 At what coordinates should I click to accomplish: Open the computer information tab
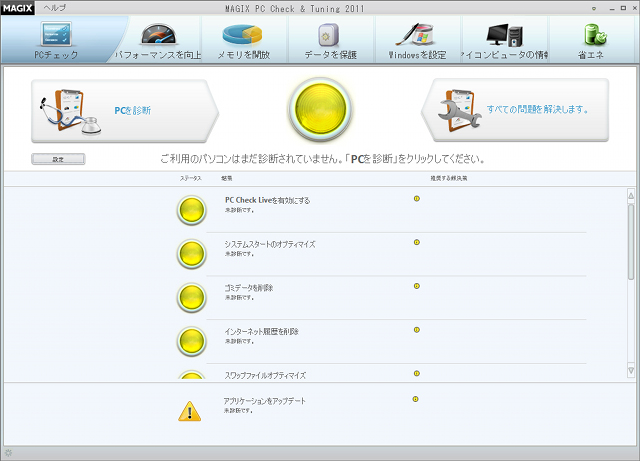point(504,40)
